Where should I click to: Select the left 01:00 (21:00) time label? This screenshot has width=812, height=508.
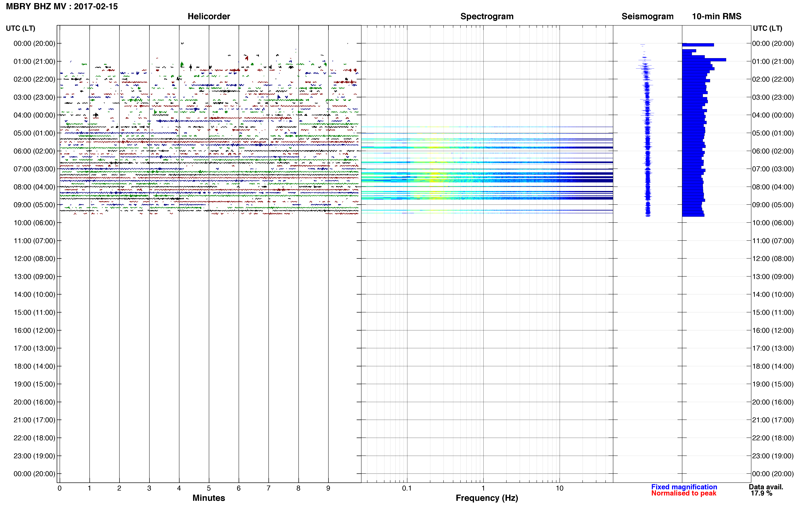pos(34,62)
